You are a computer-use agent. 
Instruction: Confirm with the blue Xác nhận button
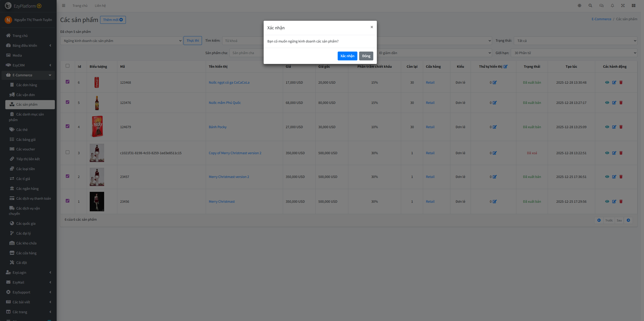pyautogui.click(x=347, y=56)
